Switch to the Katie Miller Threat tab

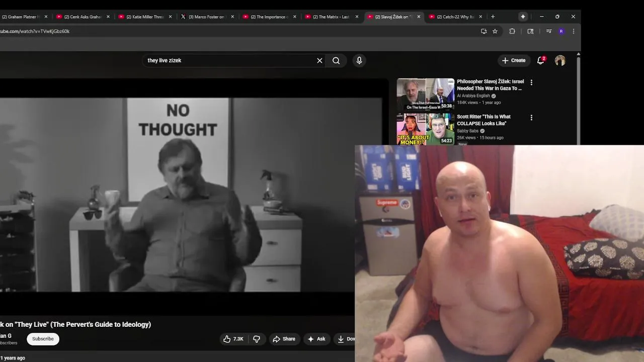(x=141, y=17)
